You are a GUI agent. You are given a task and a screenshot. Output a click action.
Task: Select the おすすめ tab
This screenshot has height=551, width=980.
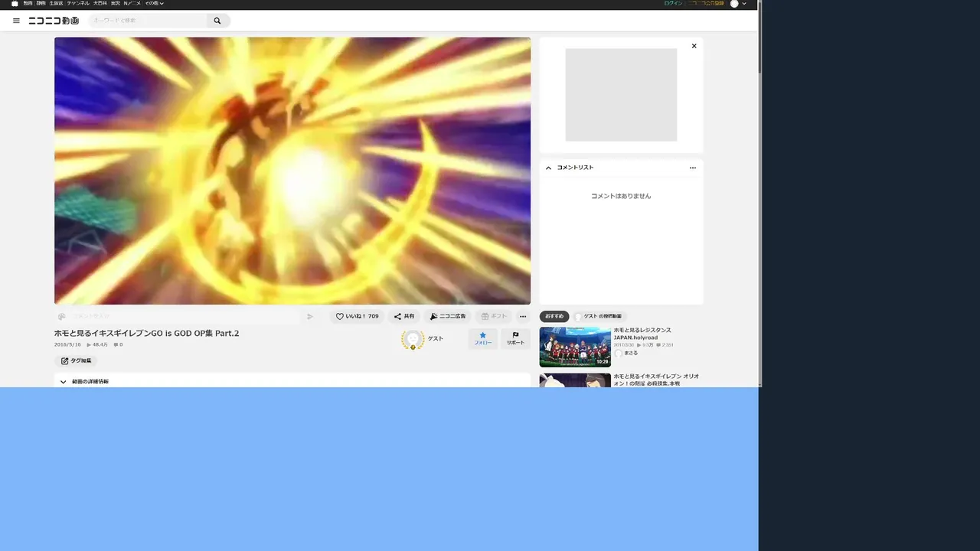554,316
